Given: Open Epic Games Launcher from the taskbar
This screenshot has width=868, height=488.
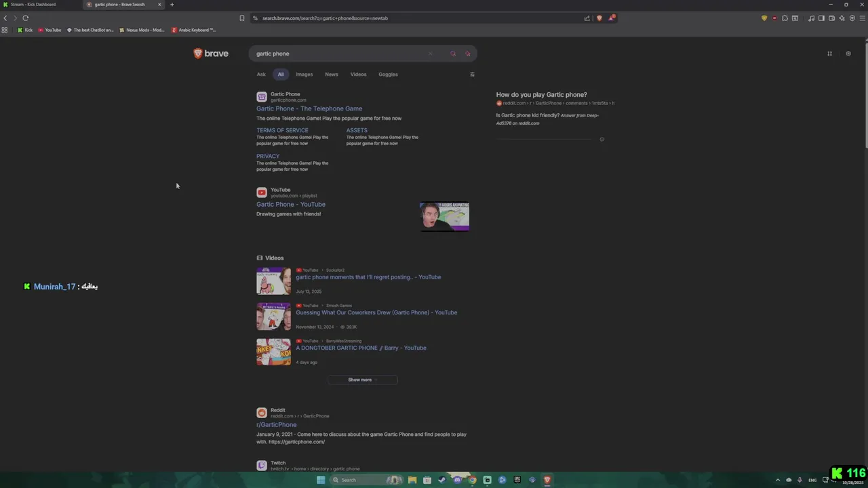Looking at the screenshot, I should [517, 480].
